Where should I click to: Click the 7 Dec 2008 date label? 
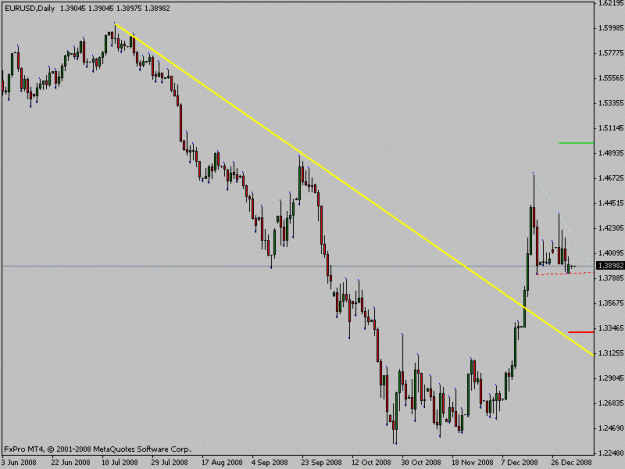tap(520, 462)
